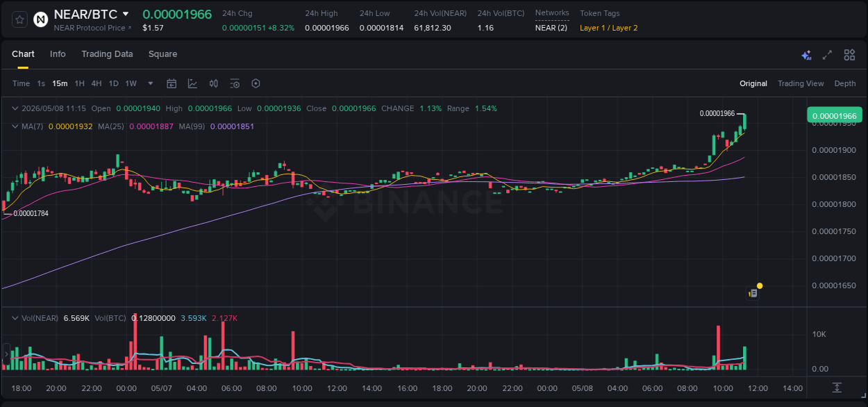Image resolution: width=868 pixels, height=407 pixels.
Task: Open the technical indicators chart icon
Action: pyautogui.click(x=192, y=83)
